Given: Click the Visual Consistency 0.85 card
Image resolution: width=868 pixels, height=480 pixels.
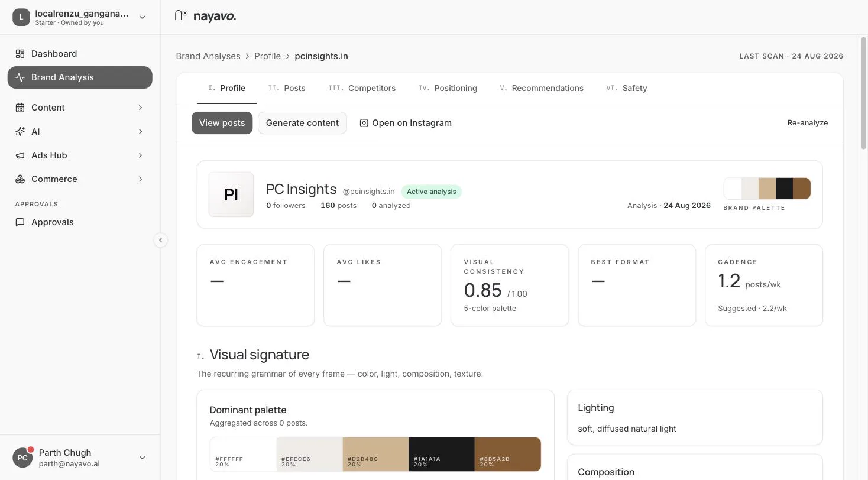Looking at the screenshot, I should click(x=510, y=285).
